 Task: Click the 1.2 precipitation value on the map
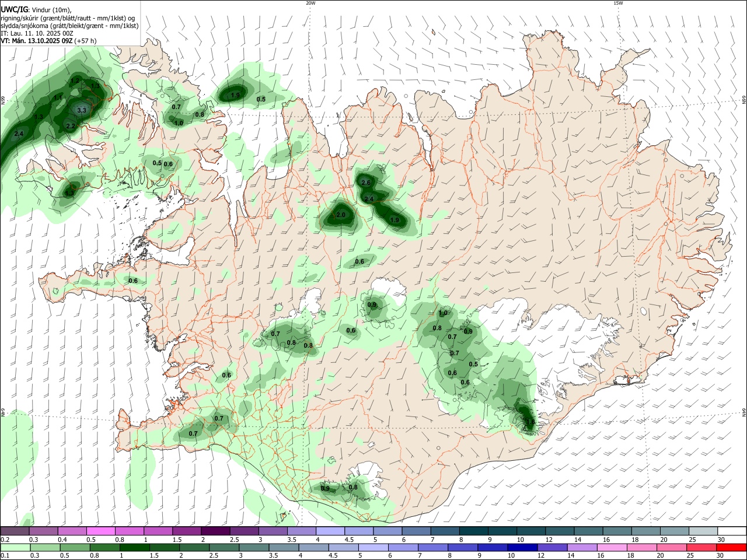pyautogui.click(x=75, y=80)
